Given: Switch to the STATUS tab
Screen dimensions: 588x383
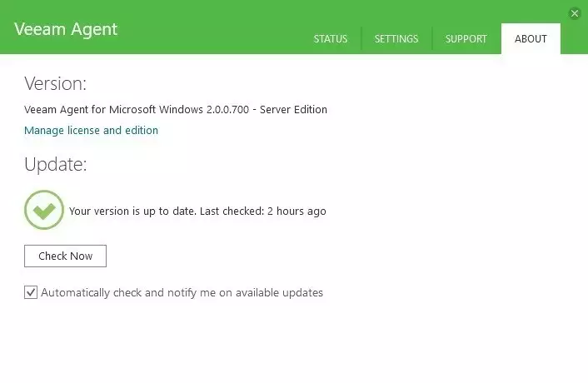Looking at the screenshot, I should tap(331, 39).
